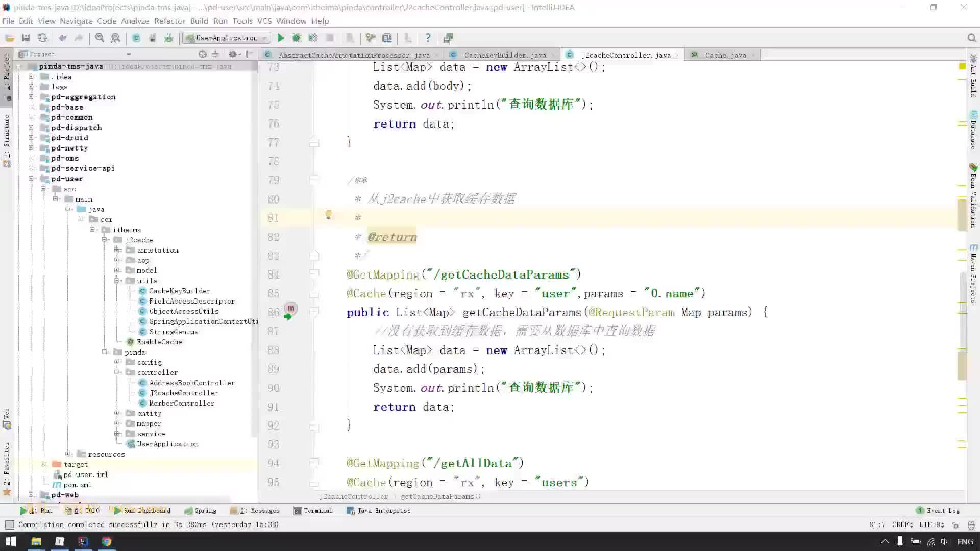The image size is (980, 551).
Task: Select CacheKeyBuilder class in tree
Action: coord(175,291)
